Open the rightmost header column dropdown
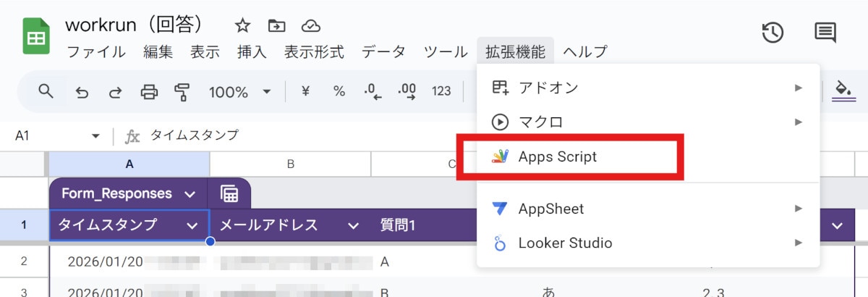The image size is (868, 297). [x=838, y=225]
